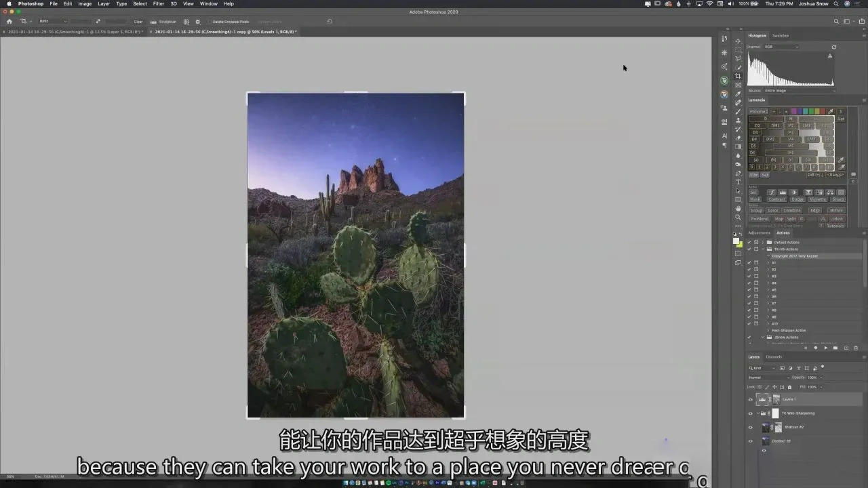Toggle Delete Cropped Pixels checkbox
This screenshot has width=868, height=488.
coord(209,22)
